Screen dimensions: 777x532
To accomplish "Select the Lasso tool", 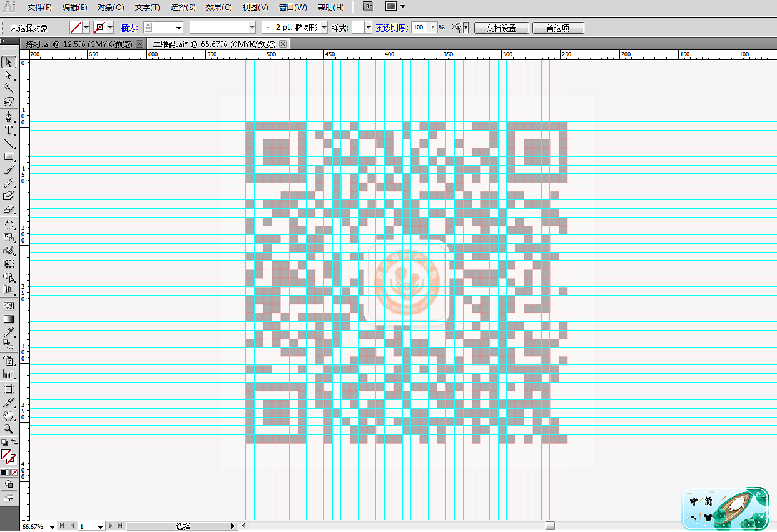I will (9, 101).
